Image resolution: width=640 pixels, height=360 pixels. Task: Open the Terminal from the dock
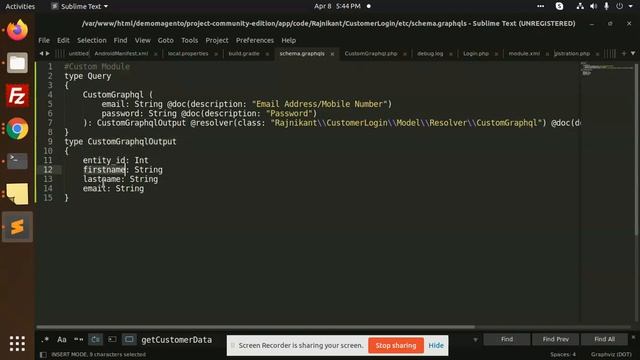pyautogui.click(x=17, y=161)
